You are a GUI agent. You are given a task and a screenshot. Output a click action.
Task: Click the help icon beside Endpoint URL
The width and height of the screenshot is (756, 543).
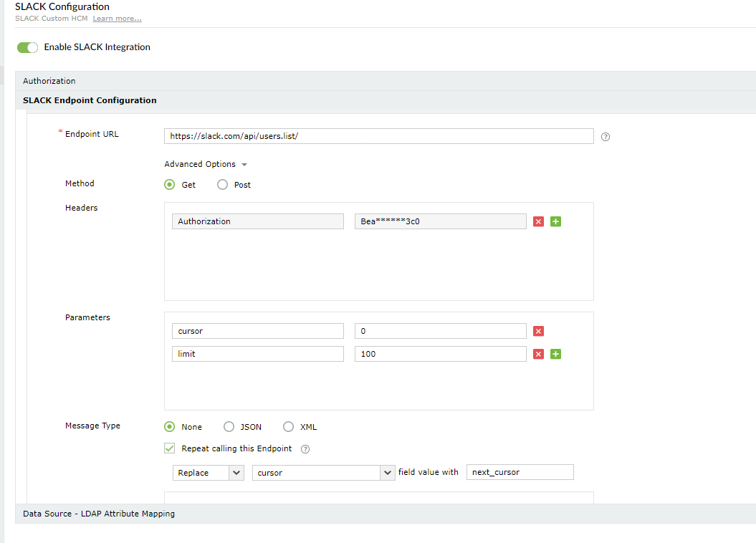click(606, 137)
